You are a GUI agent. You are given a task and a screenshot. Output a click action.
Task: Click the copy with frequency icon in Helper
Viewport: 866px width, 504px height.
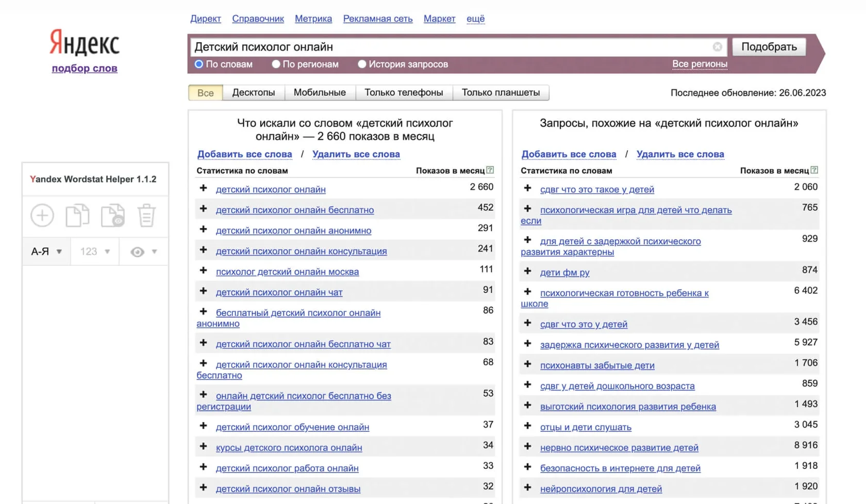(113, 215)
